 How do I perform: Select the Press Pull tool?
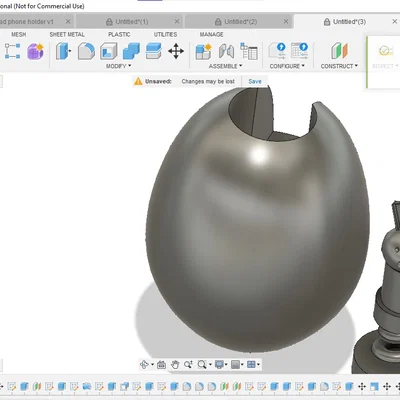coord(64,51)
